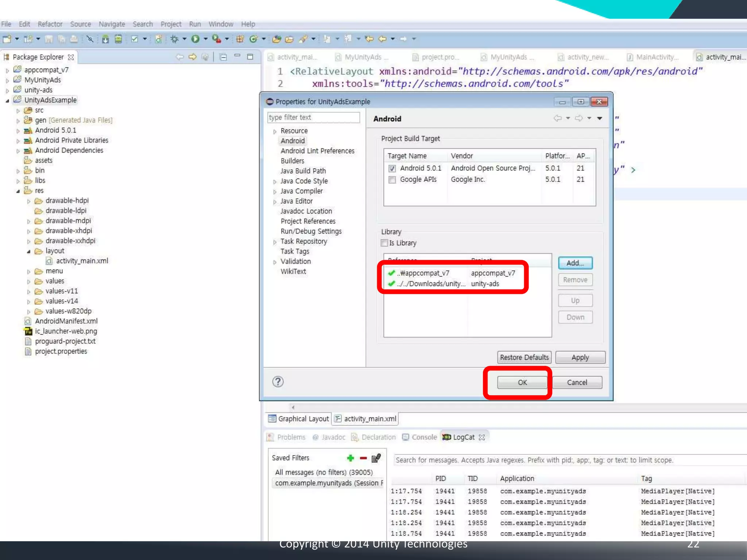Click the green plus Add filter icon
Viewport: 747px width, 560px height.
pos(351,458)
